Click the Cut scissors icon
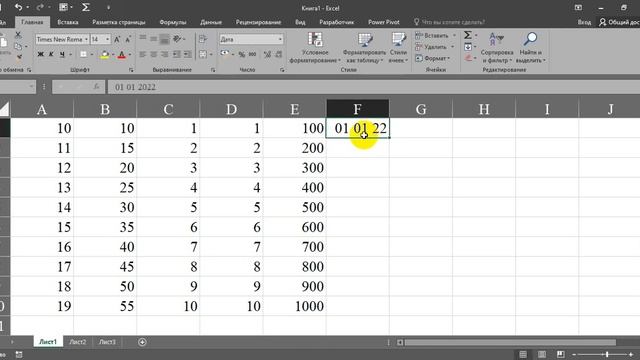Screen dimensions: 640x360 [18, 36]
